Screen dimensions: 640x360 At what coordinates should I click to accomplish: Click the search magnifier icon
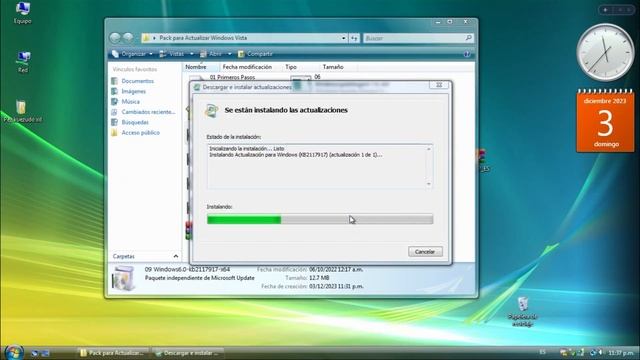469,38
